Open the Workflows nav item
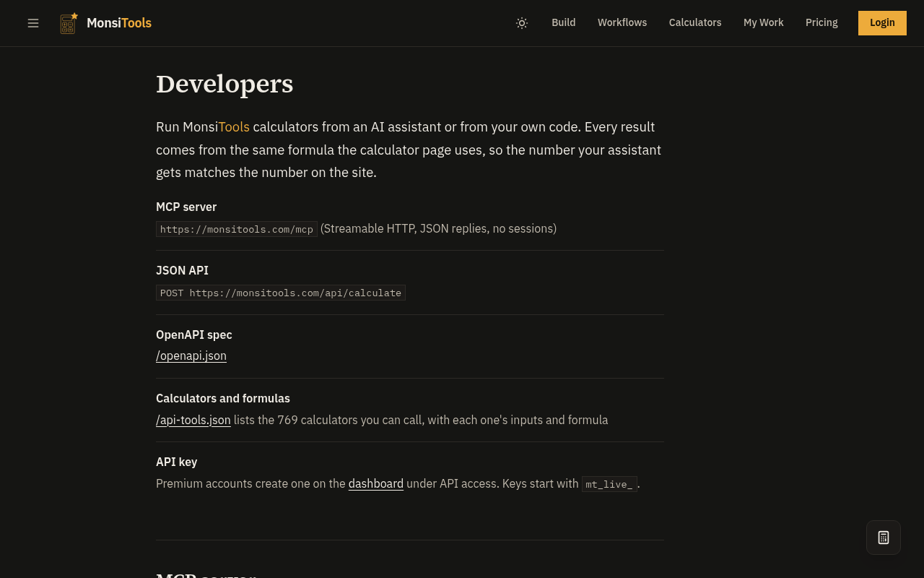 point(622,22)
